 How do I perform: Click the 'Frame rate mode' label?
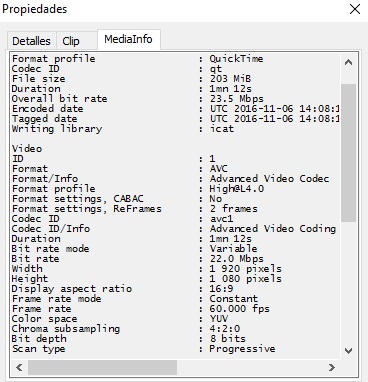pyautogui.click(x=56, y=299)
